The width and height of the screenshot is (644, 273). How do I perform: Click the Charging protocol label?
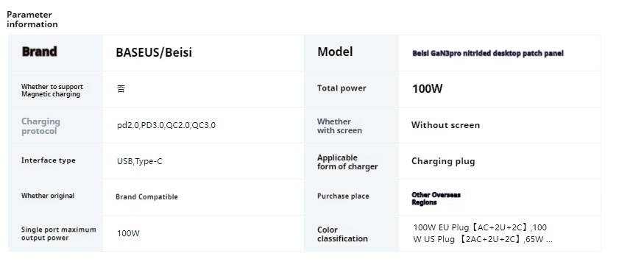click(x=40, y=126)
